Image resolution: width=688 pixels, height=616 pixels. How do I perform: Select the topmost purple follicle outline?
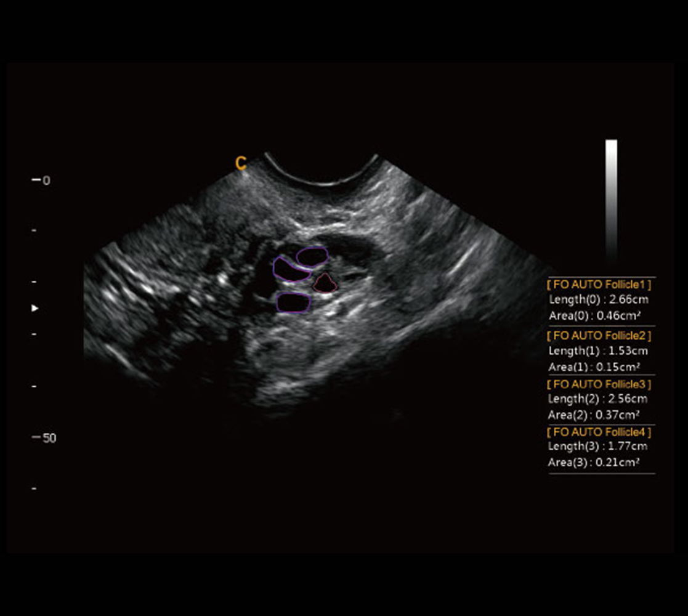pyautogui.click(x=312, y=256)
